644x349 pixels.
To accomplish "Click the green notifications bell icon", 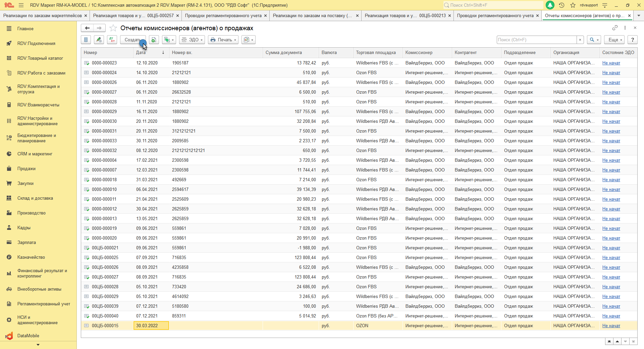I will (x=550, y=5).
